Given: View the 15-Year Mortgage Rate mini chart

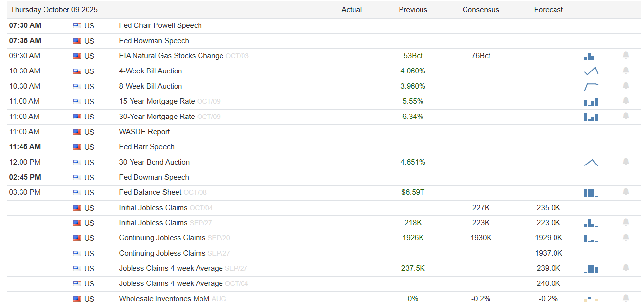Looking at the screenshot, I should (591, 102).
